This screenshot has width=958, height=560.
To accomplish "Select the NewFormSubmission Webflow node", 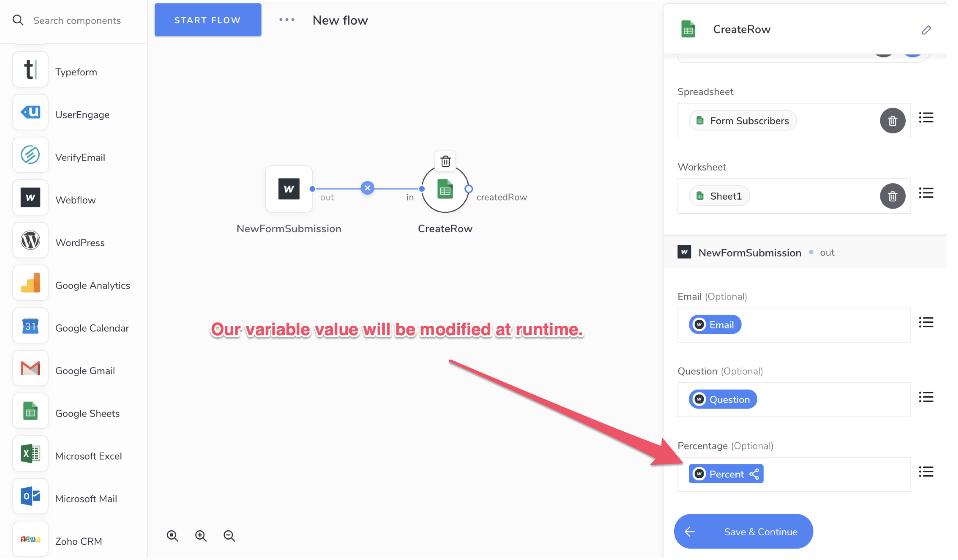I will coord(288,189).
